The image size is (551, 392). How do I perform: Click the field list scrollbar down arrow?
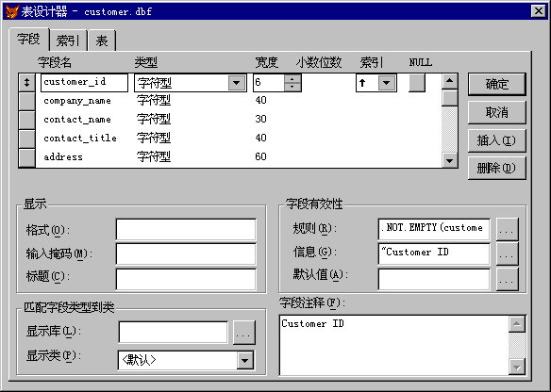coord(449,161)
